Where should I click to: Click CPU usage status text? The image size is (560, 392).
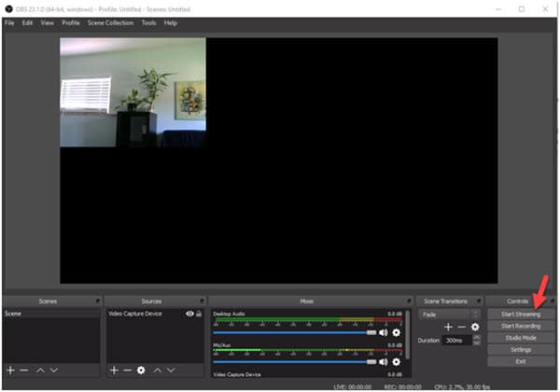462,387
